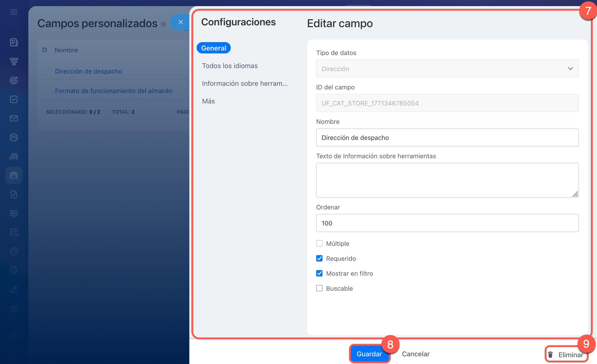The width and height of the screenshot is (597, 364).
Task: Click the trash icon next to Eliminar
Action: [551, 354]
